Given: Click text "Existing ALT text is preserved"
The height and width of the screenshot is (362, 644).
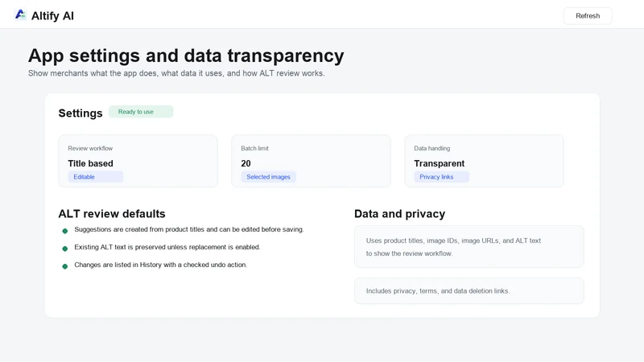Looking at the screenshot, I should click(x=117, y=247).
